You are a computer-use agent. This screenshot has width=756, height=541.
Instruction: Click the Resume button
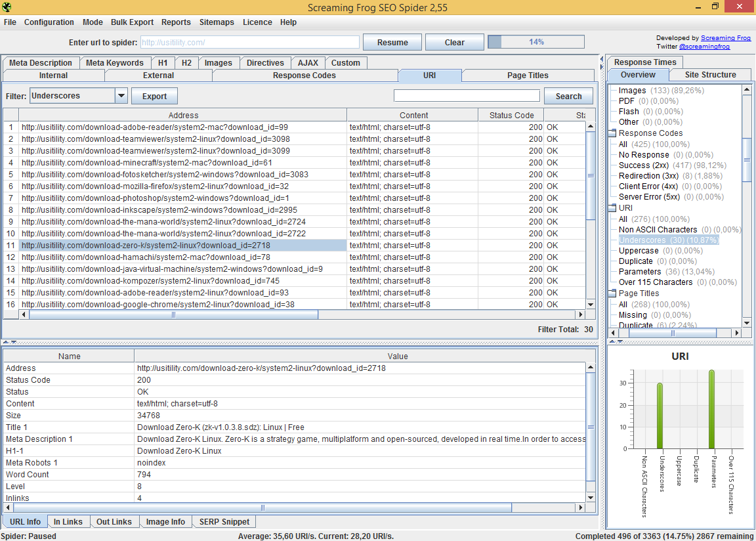(392, 43)
